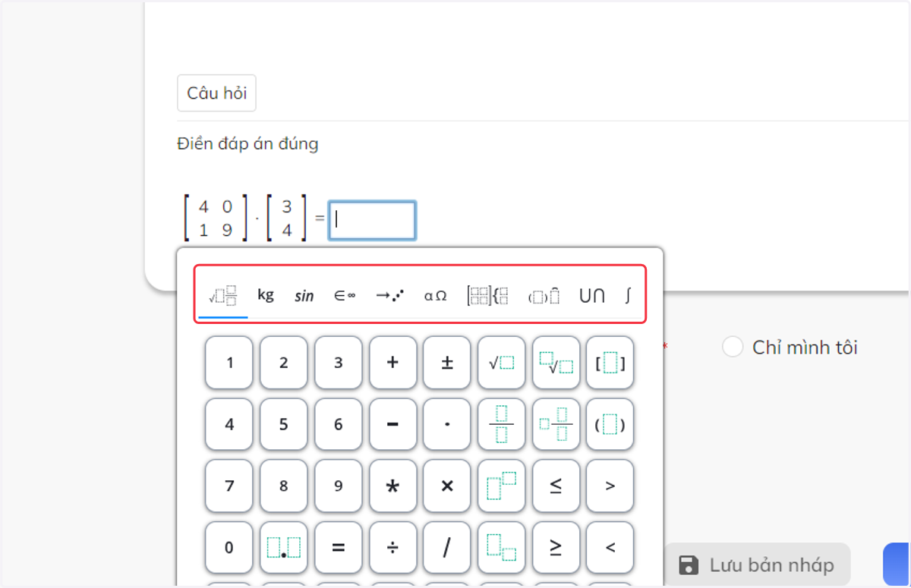
Task: Insert the times × sign
Action: pos(447,486)
